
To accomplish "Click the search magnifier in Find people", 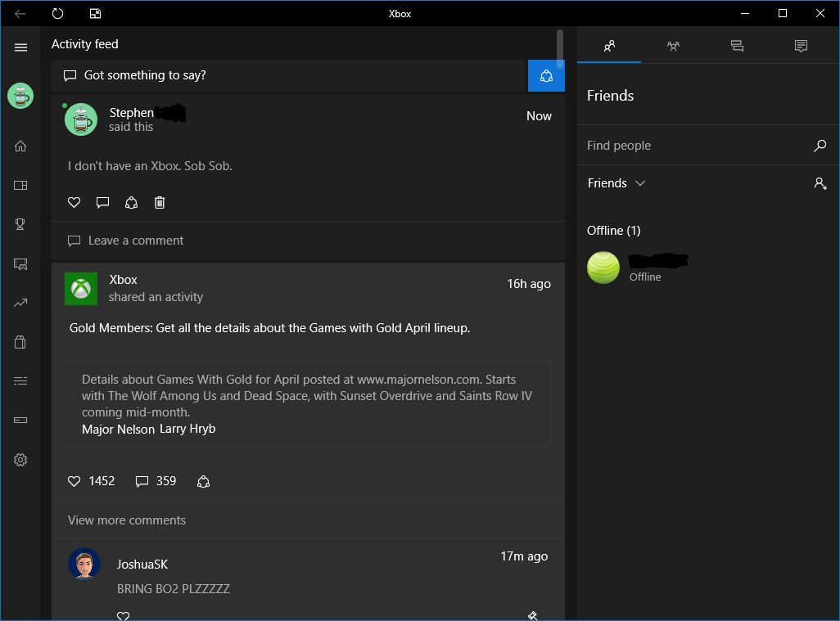I will (820, 146).
